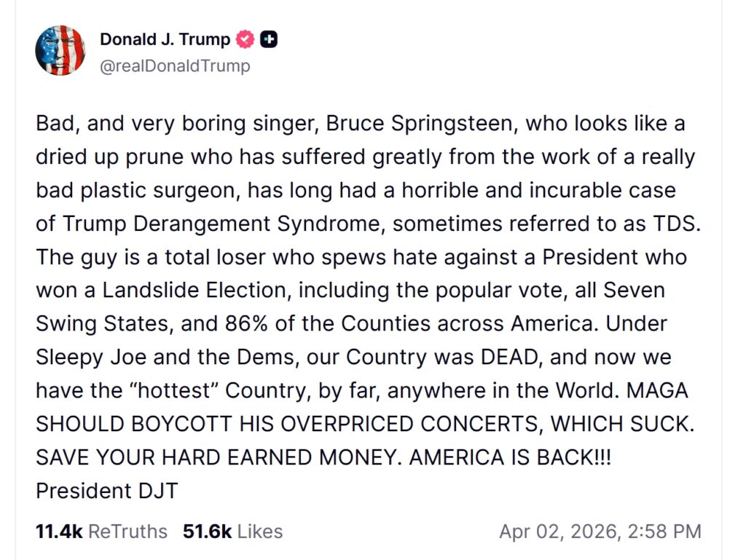Click the black plus badge beside the name
This screenshot has height=560, width=746.
click(268, 39)
